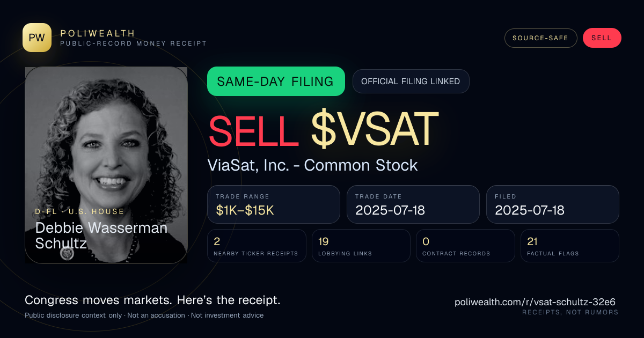Image resolution: width=644 pixels, height=338 pixels.
Task: Click the red SELL pill badge
Action: pos(602,38)
